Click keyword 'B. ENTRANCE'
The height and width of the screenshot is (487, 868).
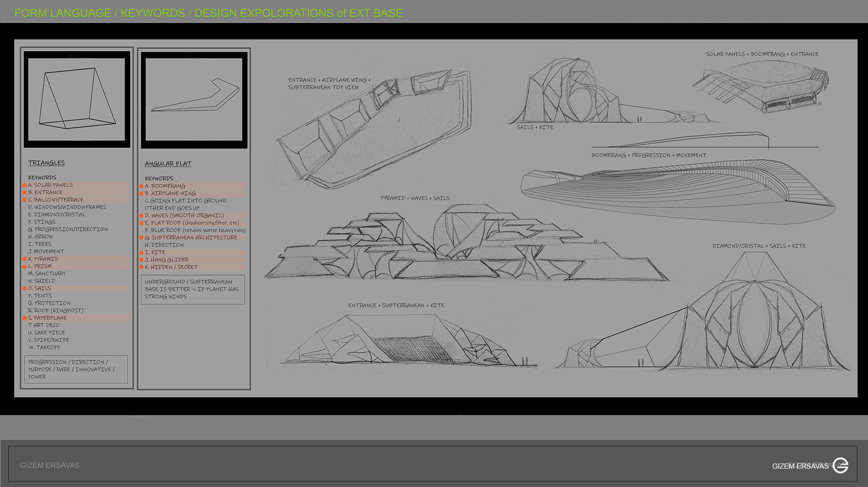[45, 193]
